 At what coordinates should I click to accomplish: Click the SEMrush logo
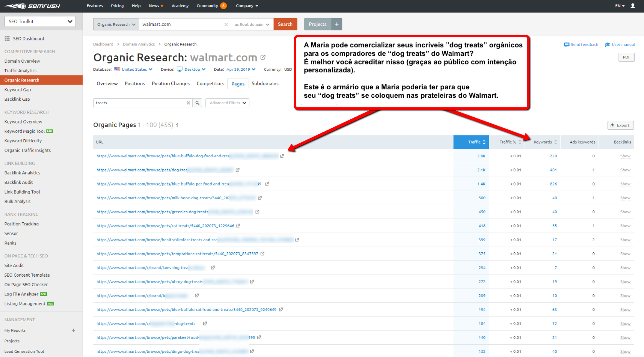[x=32, y=6]
